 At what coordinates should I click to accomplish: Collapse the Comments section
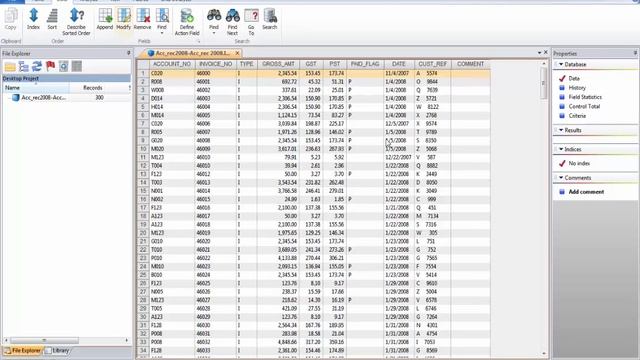(561, 178)
